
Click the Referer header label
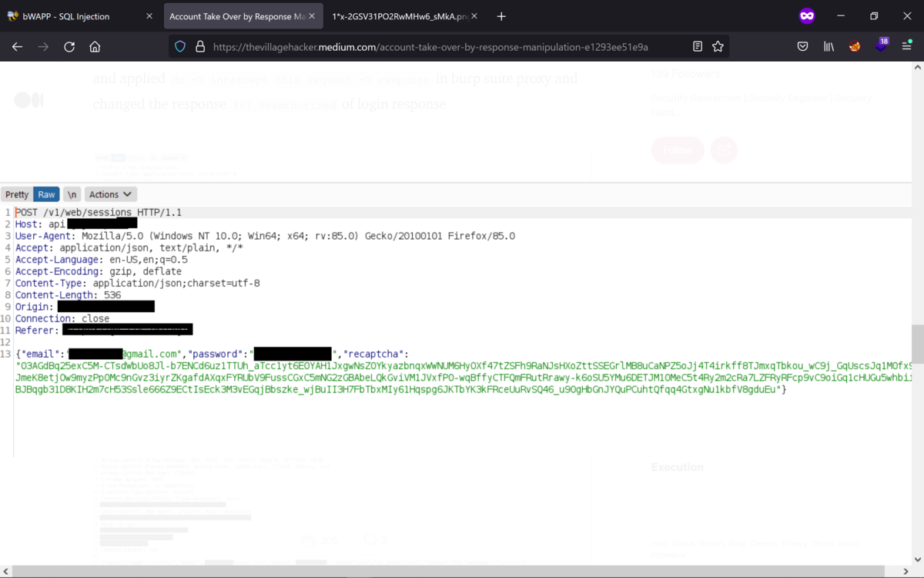pos(36,330)
